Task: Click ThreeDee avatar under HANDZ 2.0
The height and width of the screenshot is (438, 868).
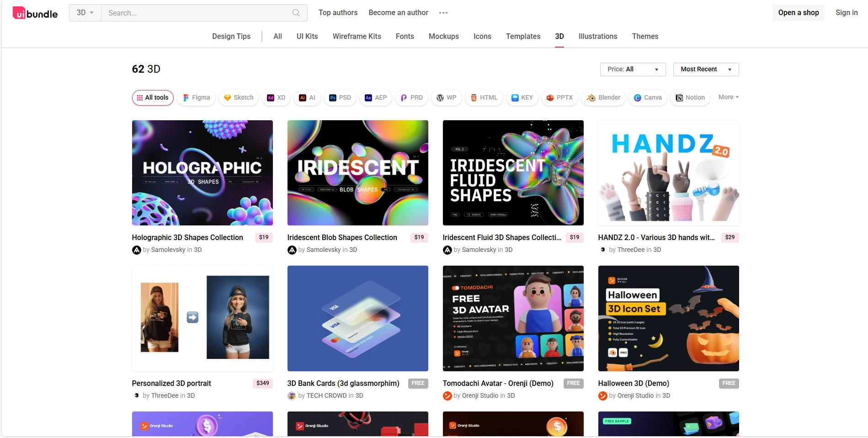Action: tap(602, 250)
